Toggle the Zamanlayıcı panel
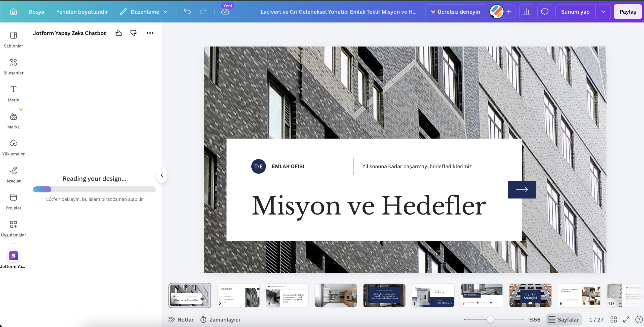Viewport: 644px width, 327px height. tap(220, 319)
